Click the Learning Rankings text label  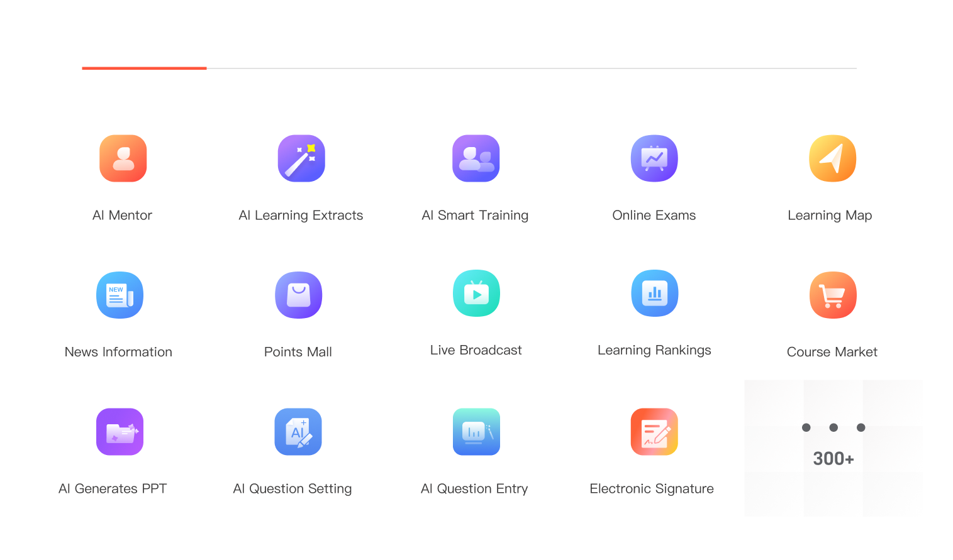point(654,351)
